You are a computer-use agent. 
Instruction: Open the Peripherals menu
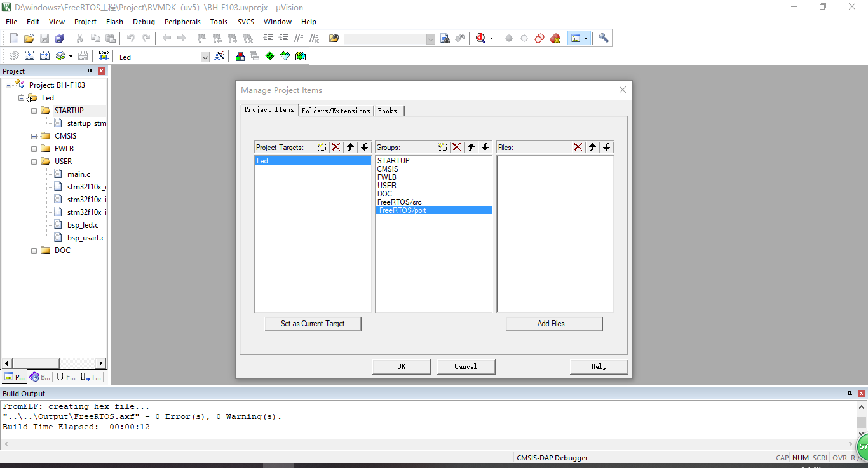(182, 21)
